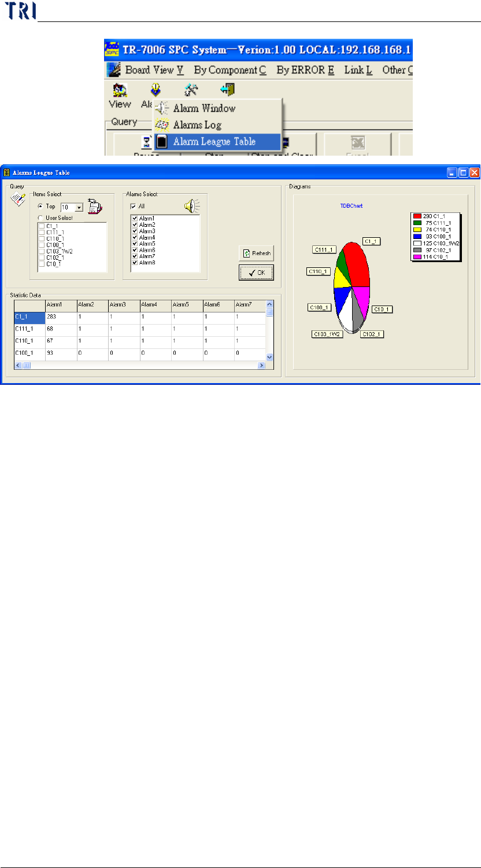Select the User Select radio button
Viewport: 481px width, 868px height.
coord(40,218)
